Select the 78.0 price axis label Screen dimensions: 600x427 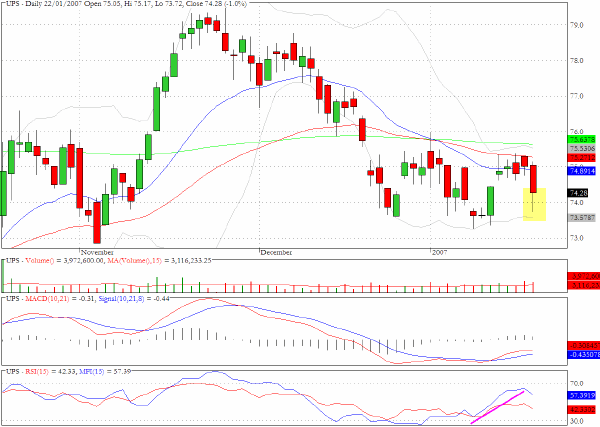[x=577, y=61]
